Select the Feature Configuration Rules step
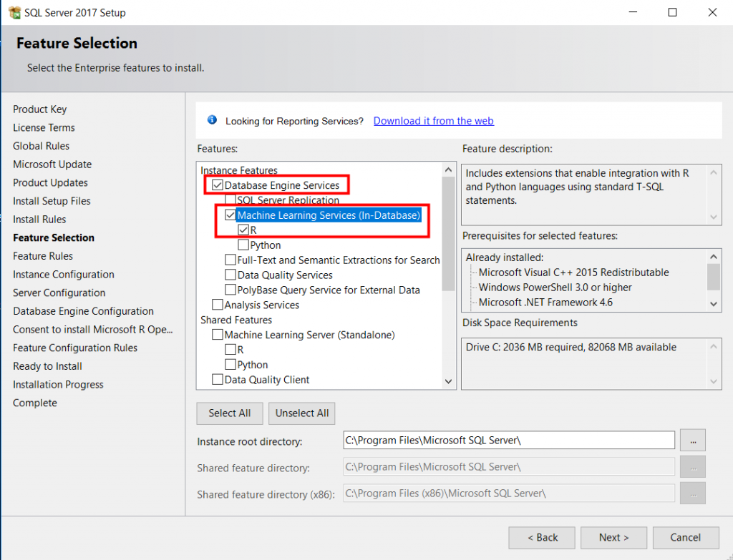Image resolution: width=733 pixels, height=560 pixels. click(75, 348)
